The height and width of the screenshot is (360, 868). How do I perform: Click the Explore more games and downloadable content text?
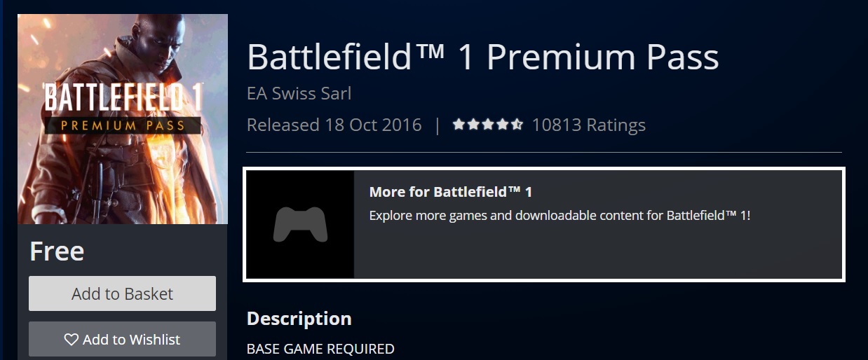[x=560, y=215]
